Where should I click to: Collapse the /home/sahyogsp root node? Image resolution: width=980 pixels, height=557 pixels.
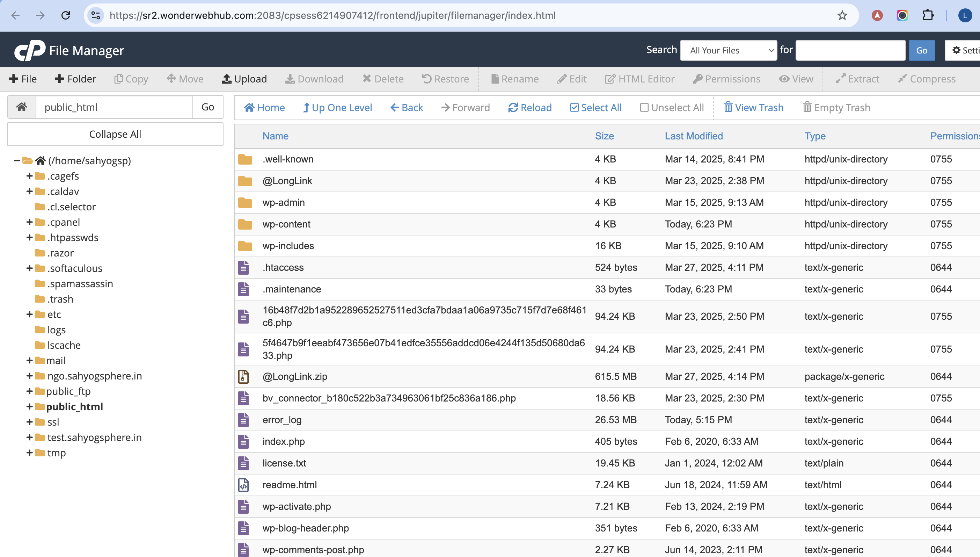[x=17, y=161]
